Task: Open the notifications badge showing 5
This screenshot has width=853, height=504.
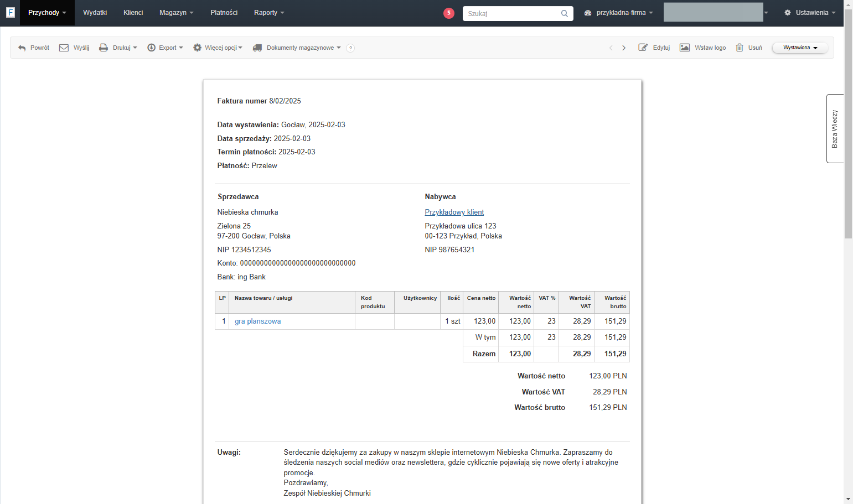Action: (449, 13)
